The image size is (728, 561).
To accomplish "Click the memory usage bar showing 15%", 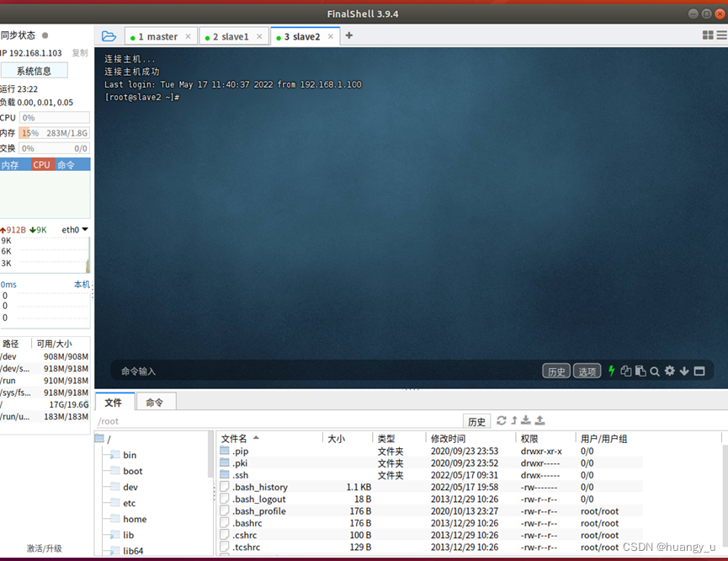I will 54,133.
